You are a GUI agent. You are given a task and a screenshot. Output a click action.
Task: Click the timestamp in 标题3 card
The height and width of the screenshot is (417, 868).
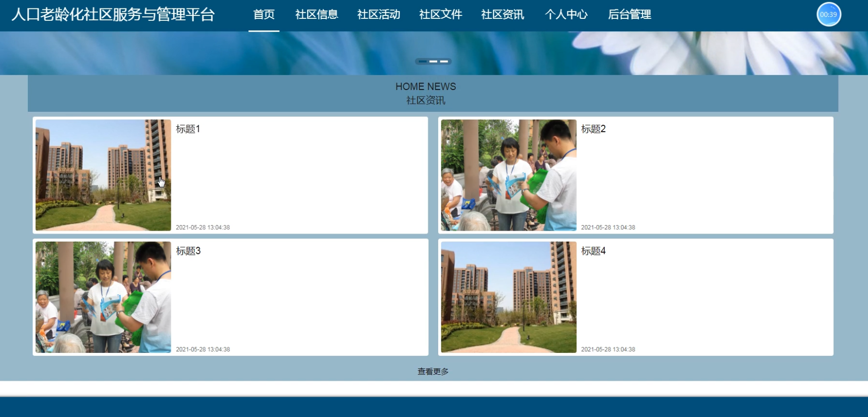pos(203,349)
